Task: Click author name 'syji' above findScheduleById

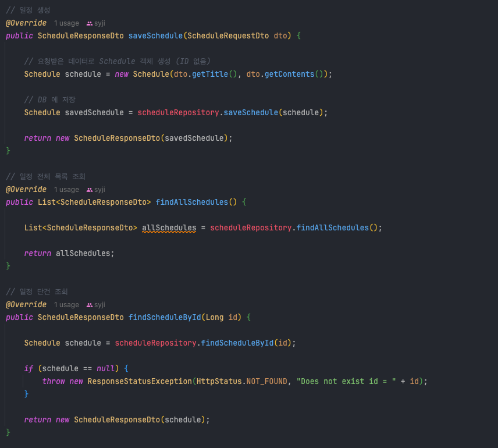Action: point(99,305)
